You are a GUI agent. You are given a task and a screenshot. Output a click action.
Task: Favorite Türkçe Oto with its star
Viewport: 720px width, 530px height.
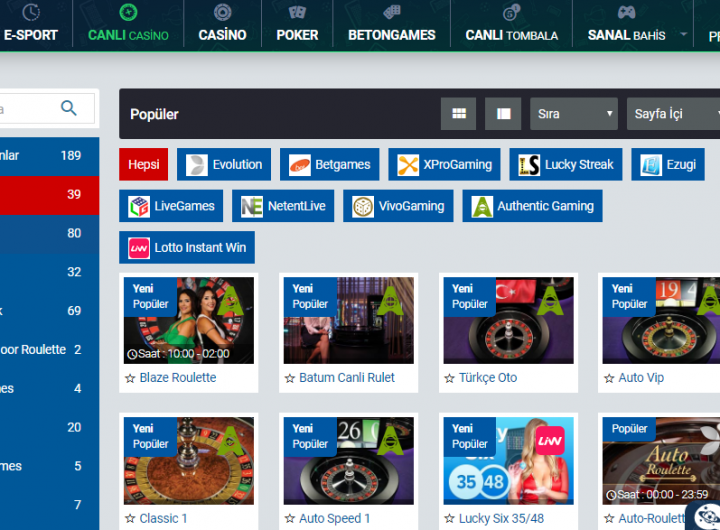[x=450, y=378]
